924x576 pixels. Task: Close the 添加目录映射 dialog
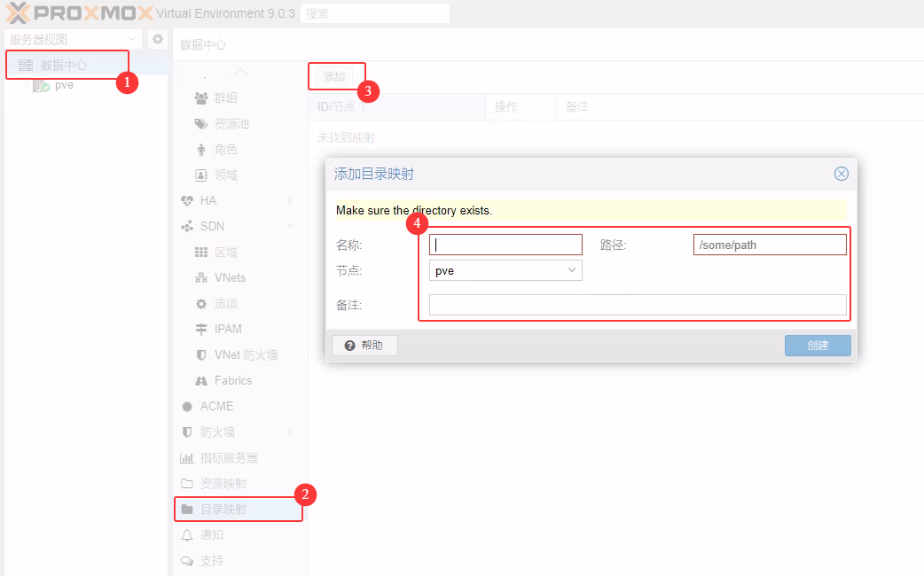841,174
